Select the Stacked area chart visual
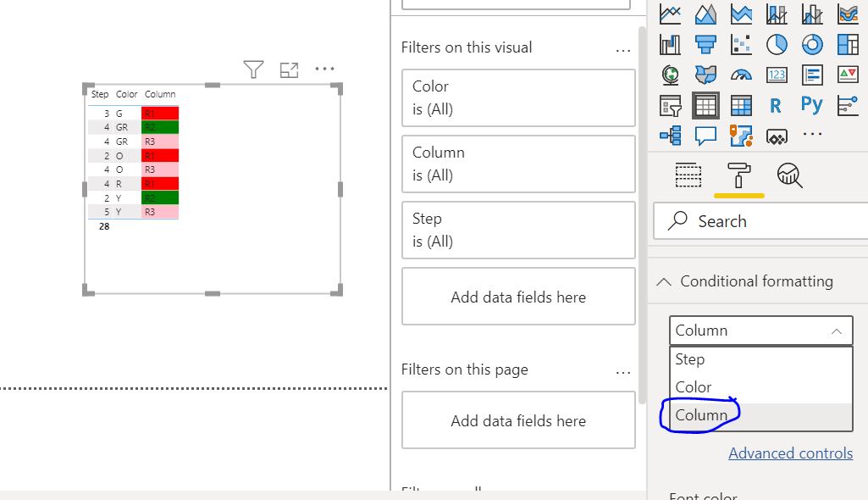Image resolution: width=868 pixels, height=500 pixels. coord(741,14)
